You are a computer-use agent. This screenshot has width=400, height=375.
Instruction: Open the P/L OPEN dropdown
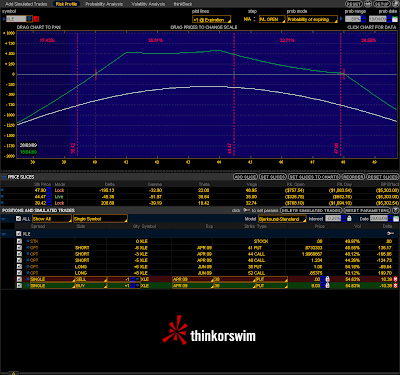pos(272,19)
